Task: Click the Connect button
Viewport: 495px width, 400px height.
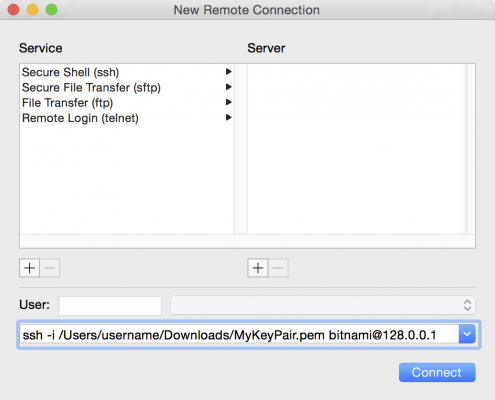Action: (x=437, y=372)
